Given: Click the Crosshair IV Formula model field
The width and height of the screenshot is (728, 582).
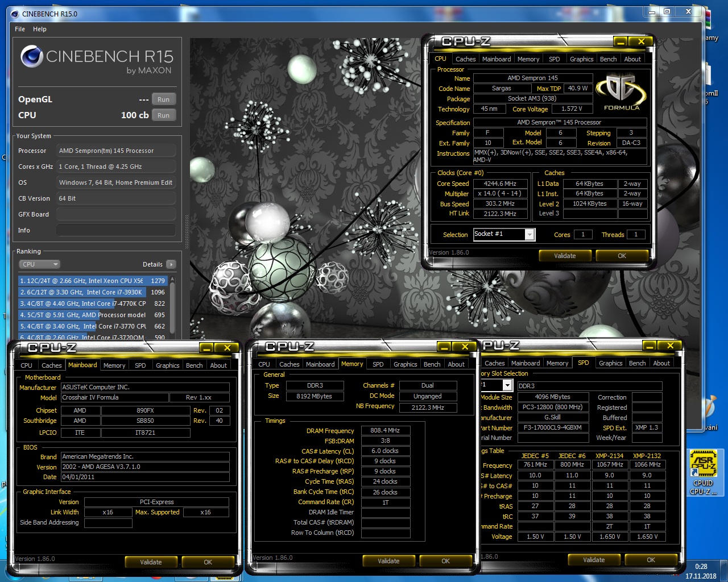Looking at the screenshot, I should 114,397.
